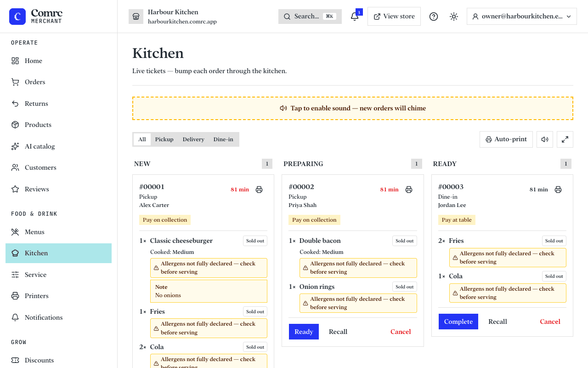Open Printers page in sidebar

tap(58, 296)
